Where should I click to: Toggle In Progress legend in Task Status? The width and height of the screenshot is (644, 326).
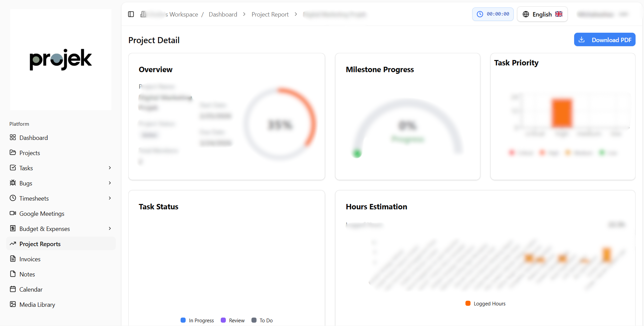(197, 320)
